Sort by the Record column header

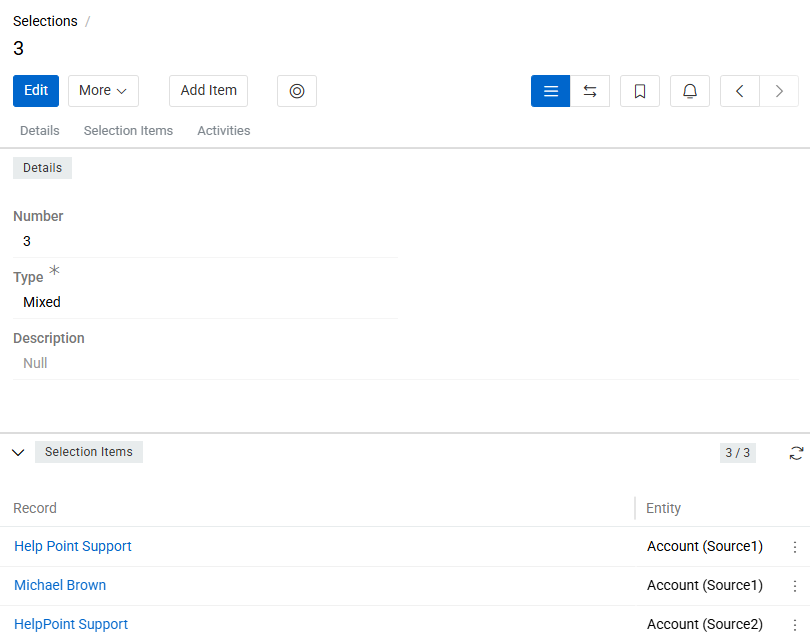[35, 508]
